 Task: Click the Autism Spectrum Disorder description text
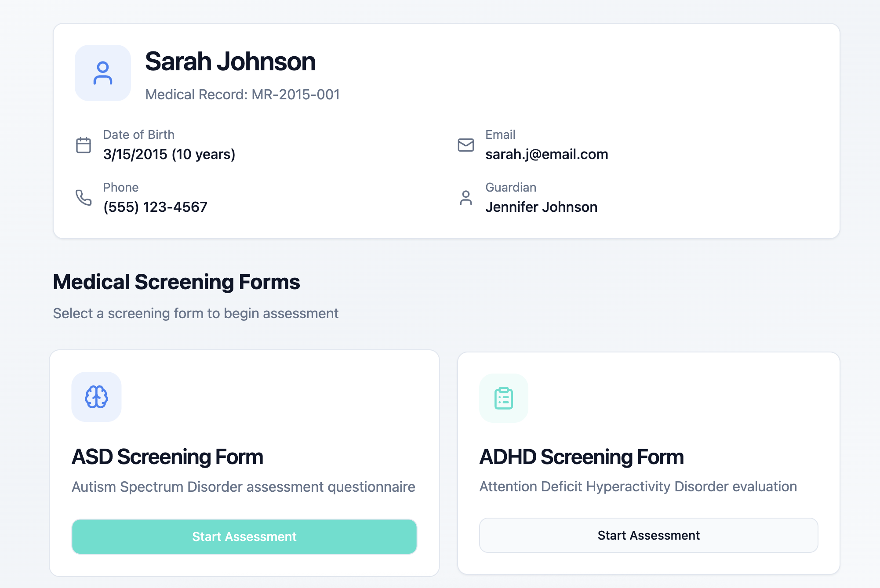point(243,487)
